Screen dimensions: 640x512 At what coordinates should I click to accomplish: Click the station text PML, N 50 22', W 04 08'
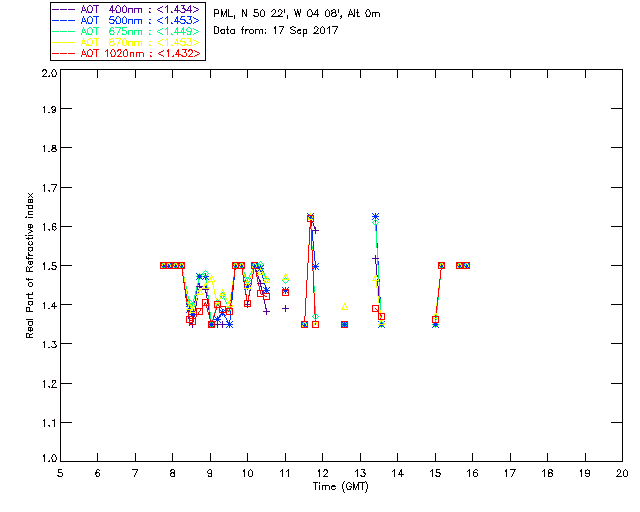coord(278,14)
